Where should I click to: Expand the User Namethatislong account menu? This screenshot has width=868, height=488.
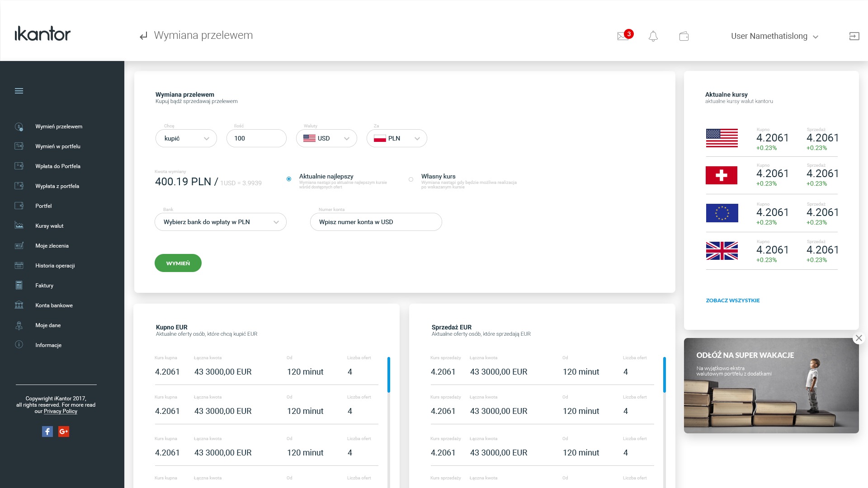(775, 36)
